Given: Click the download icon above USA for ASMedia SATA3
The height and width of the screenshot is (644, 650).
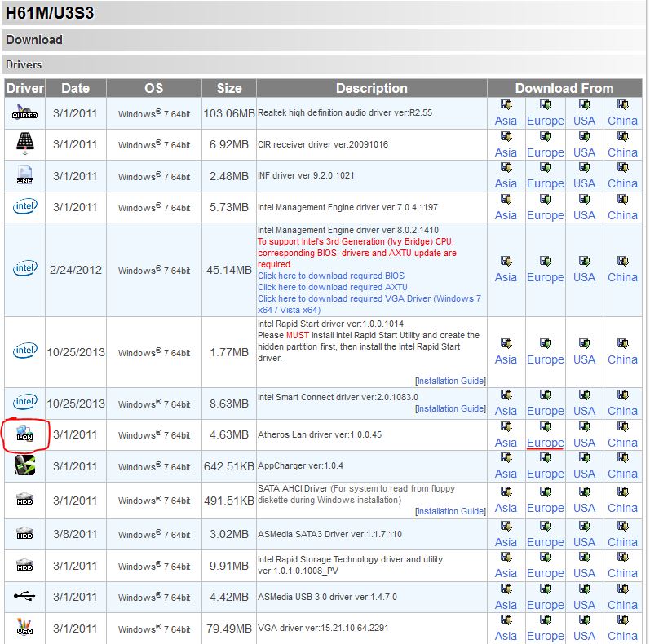Looking at the screenshot, I should pos(584,526).
